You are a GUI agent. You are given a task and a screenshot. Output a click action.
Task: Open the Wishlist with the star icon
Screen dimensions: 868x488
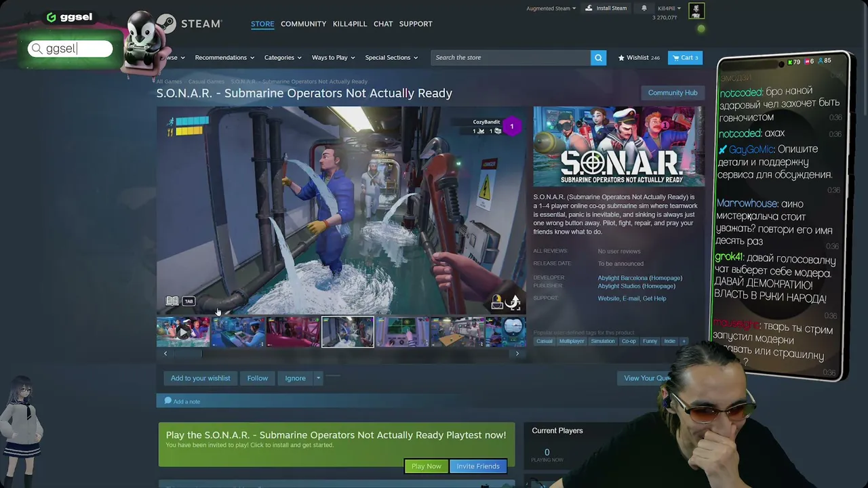pyautogui.click(x=639, y=58)
